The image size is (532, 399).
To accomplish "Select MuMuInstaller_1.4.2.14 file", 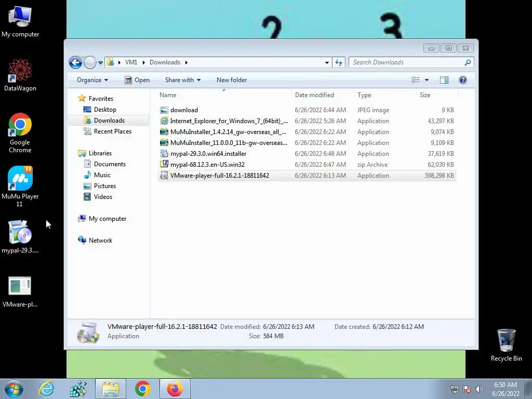I will coord(307,131).
